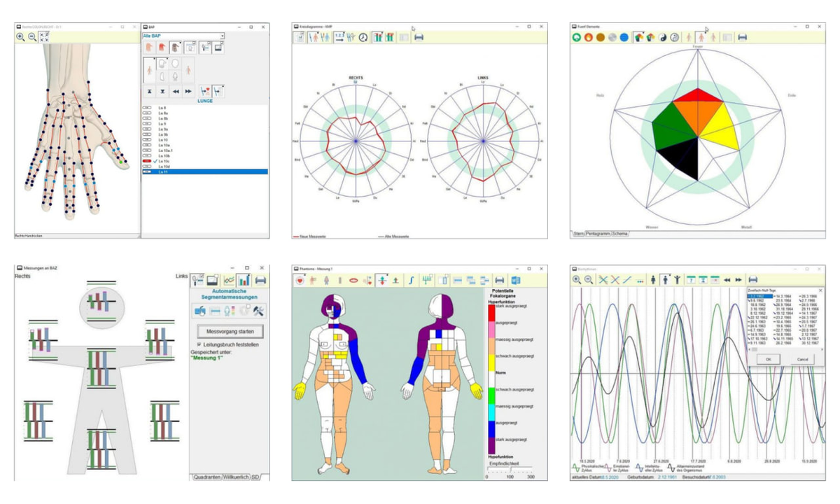Viewport: 840px width, 504px height.
Task: Jump to previous meridian with rewind arrows
Action: point(176,92)
